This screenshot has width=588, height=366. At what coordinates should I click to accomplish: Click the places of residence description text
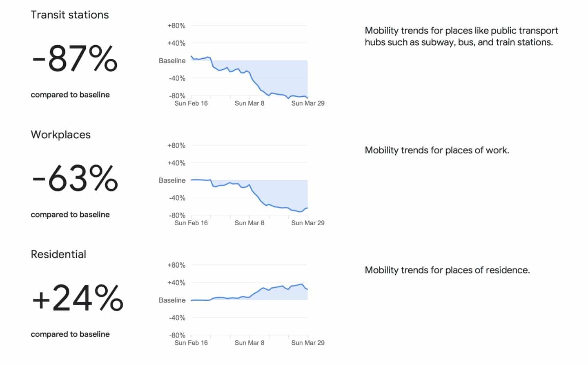[x=447, y=270]
